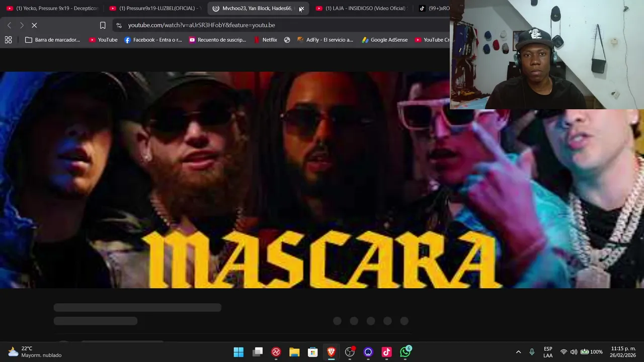Image resolution: width=644 pixels, height=362 pixels.
Task: Open the Recuento de suscrip... bookmark
Action: (x=217, y=40)
